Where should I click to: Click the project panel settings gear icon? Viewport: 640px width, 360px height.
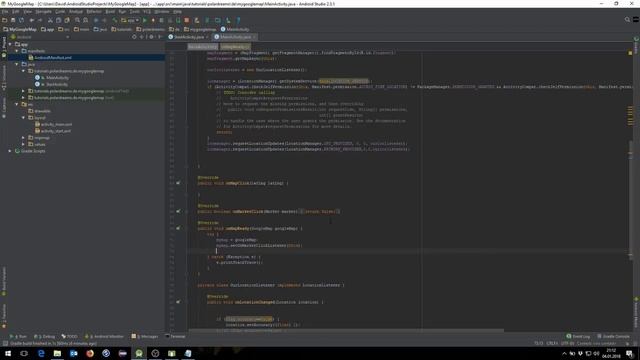pyautogui.click(x=151, y=37)
